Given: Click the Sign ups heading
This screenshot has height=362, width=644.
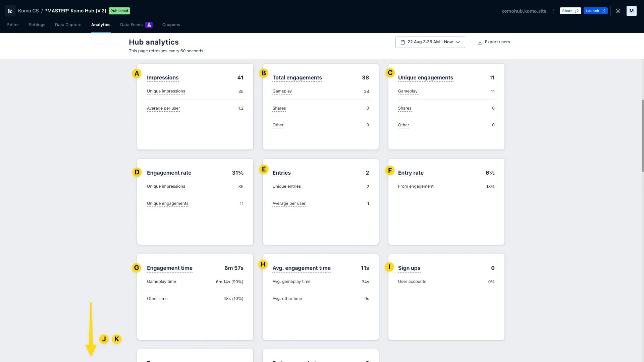Looking at the screenshot, I should point(409,268).
